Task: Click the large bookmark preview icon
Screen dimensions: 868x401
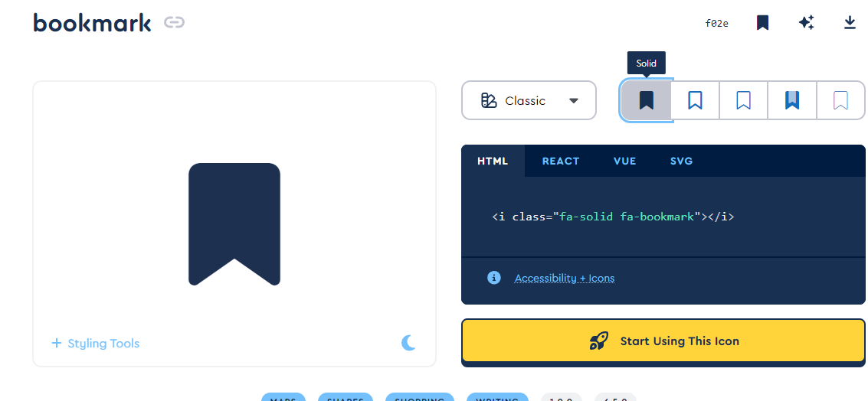Action: pos(234,224)
